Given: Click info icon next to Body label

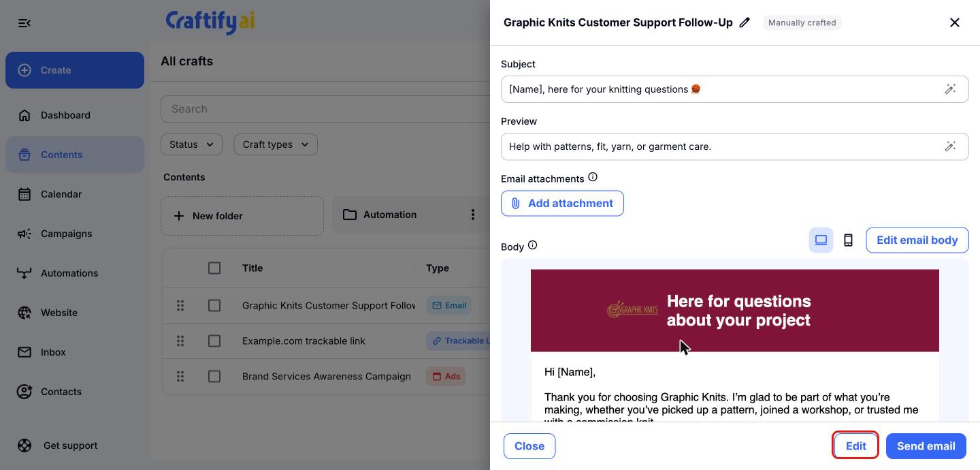Looking at the screenshot, I should pos(532,245).
